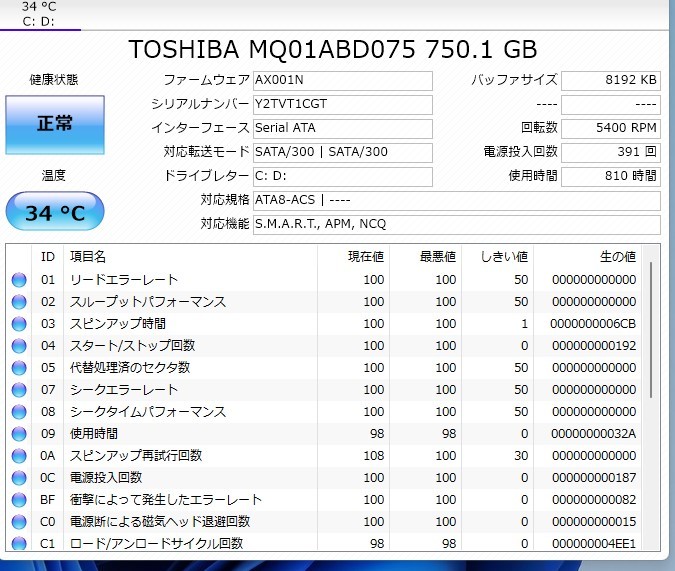Click raw value 000000000015

click(594, 521)
